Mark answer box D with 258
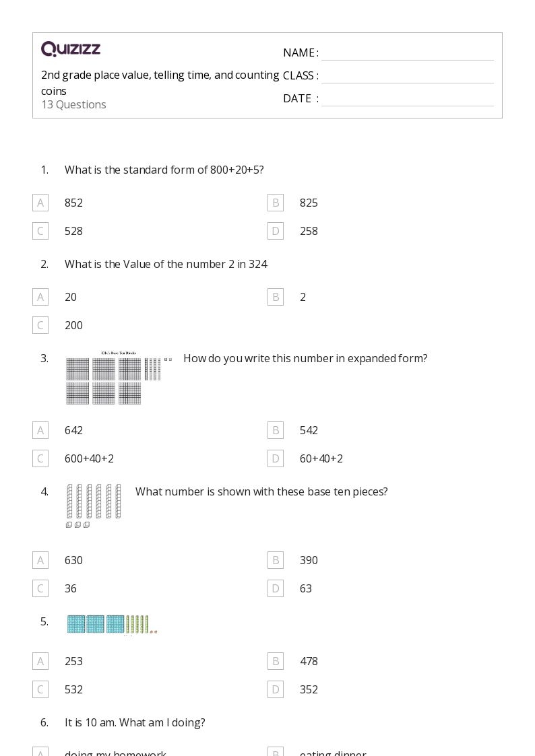This screenshot has height=756, width=535. click(x=276, y=231)
